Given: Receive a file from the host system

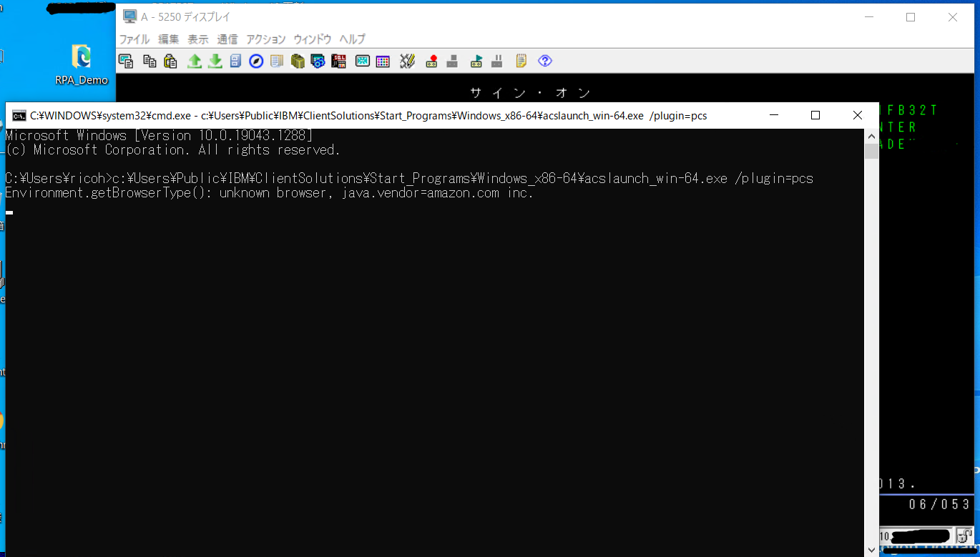Looking at the screenshot, I should pyautogui.click(x=216, y=61).
